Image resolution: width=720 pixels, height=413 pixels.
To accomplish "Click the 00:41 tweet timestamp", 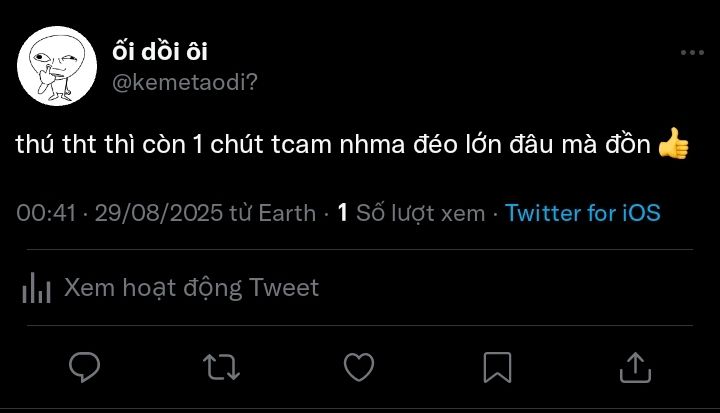I will pos(46,213).
